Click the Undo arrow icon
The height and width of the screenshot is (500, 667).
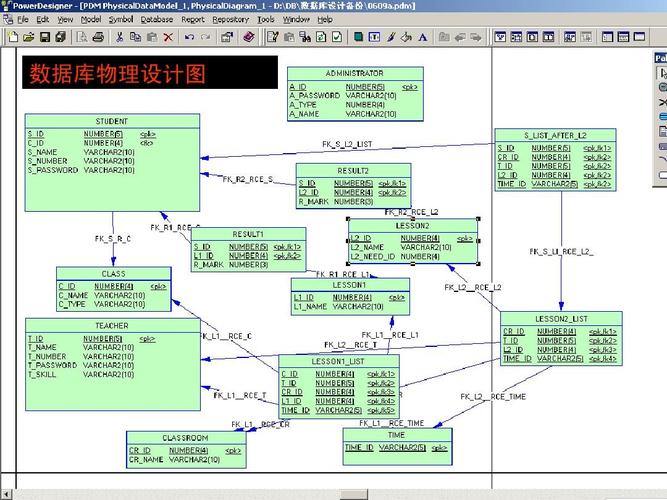[189, 37]
